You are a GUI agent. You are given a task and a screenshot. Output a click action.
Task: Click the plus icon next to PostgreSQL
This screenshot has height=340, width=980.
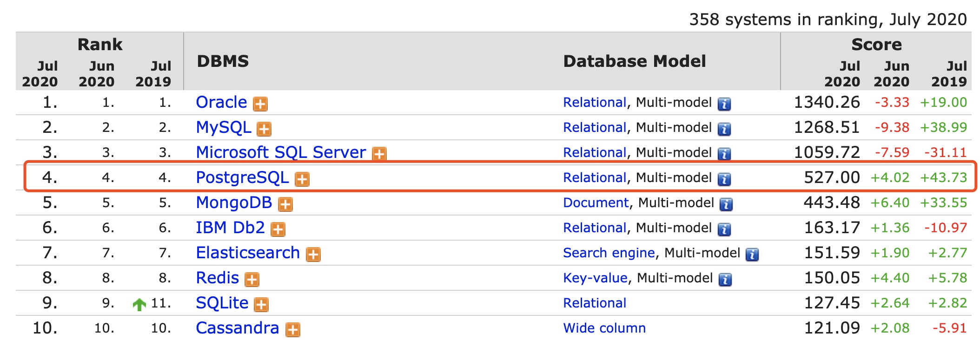[x=302, y=179]
